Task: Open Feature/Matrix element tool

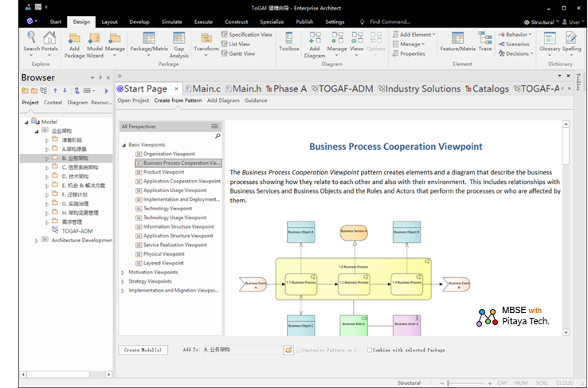Action: pyautogui.click(x=457, y=38)
